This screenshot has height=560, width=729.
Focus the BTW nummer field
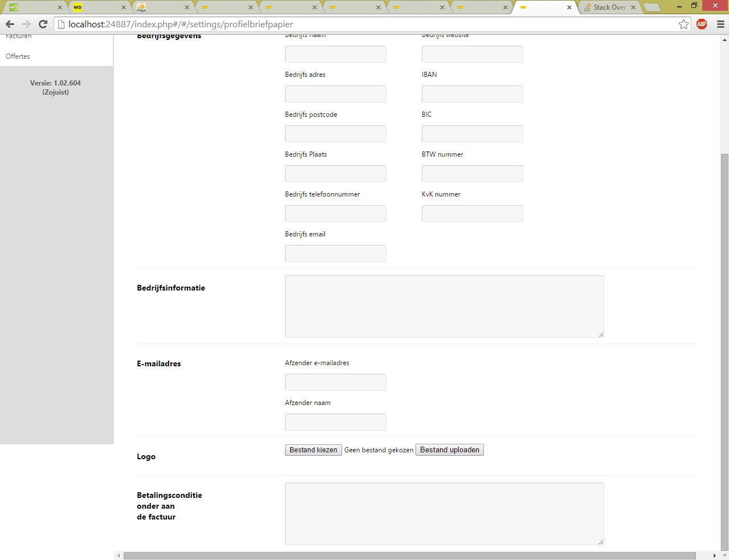[x=473, y=174]
